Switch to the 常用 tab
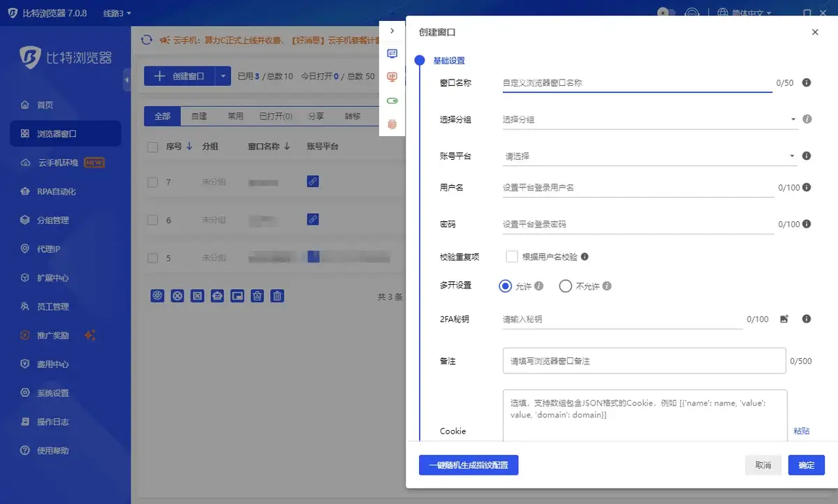 [x=235, y=116]
